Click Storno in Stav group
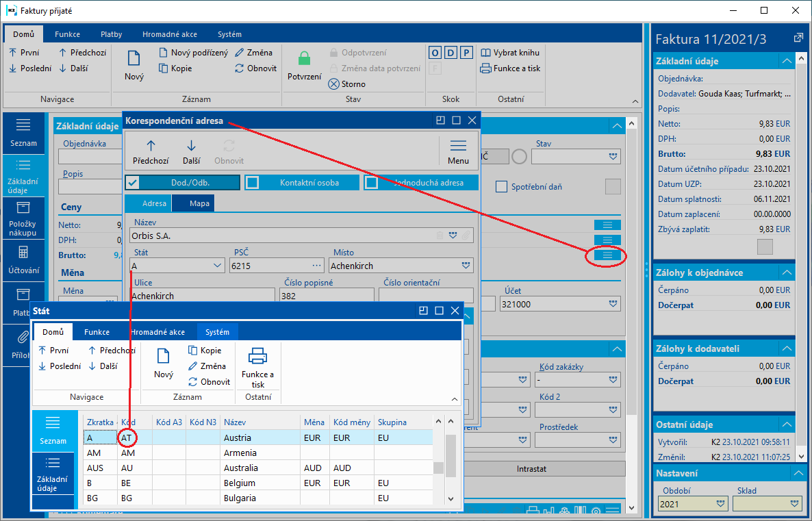This screenshot has width=812, height=521. tap(347, 84)
